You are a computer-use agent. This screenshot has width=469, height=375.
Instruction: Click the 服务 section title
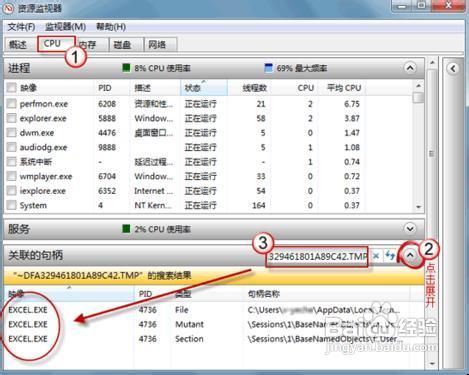click(x=19, y=229)
